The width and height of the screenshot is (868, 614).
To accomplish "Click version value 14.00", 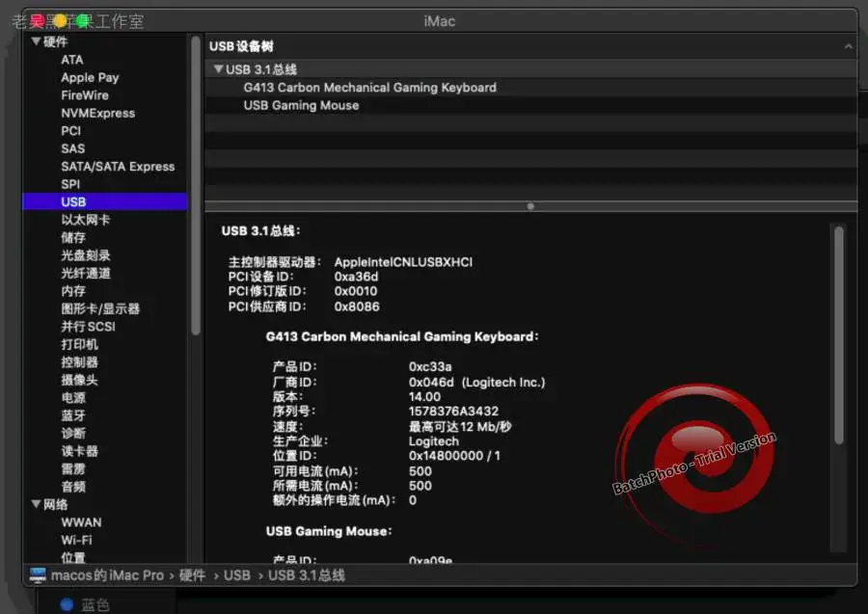I will pos(424,396).
